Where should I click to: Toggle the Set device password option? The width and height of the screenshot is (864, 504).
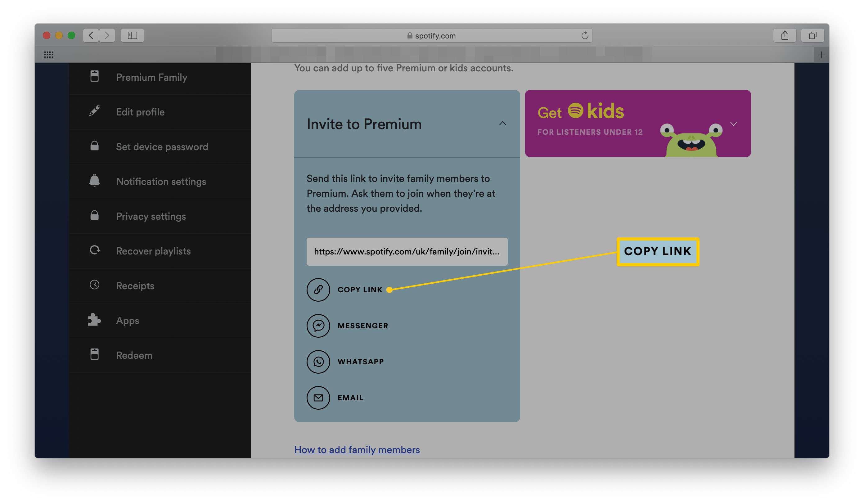[x=162, y=146]
